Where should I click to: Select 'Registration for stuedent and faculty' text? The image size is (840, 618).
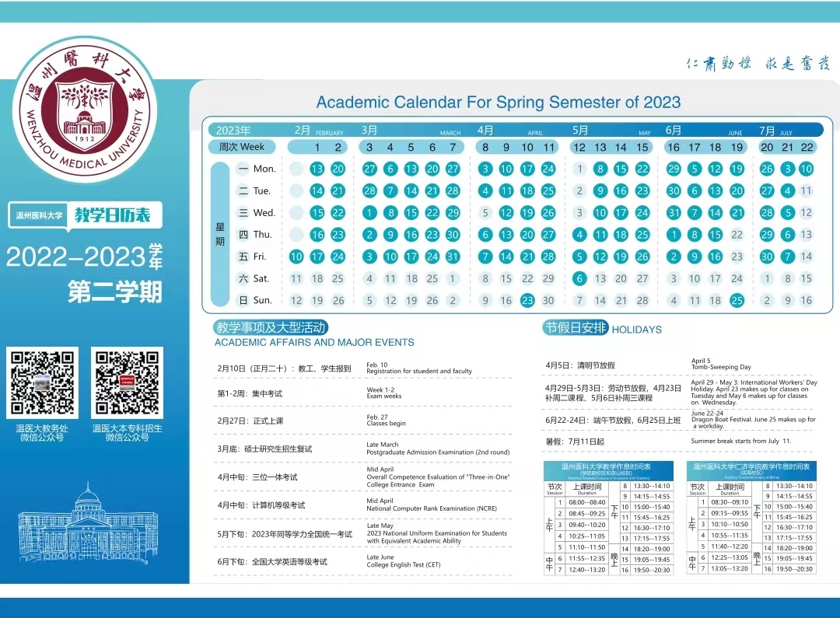(419, 371)
